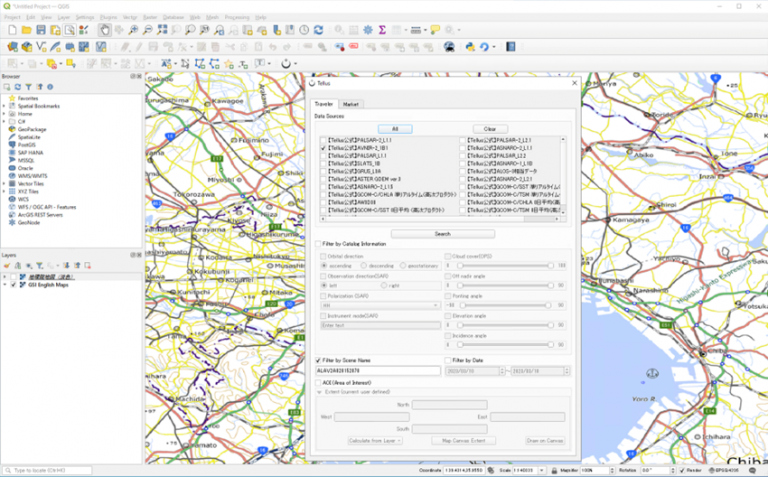Open the blue Help book icon
This screenshot has height=477, width=768.
pyautogui.click(x=511, y=47)
